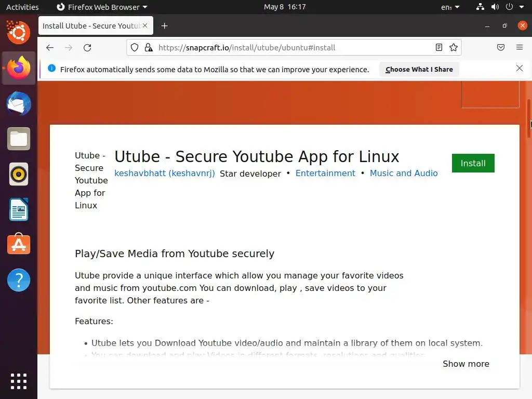Dismiss the Mozilla data notification bar
This screenshot has height=399, width=532.
[519, 68]
